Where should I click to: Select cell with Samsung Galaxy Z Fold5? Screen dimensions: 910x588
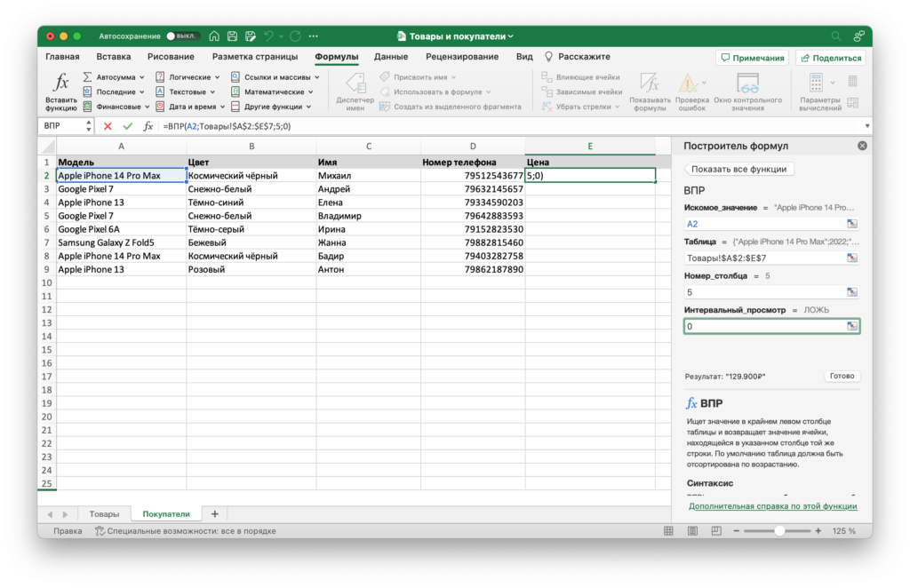(x=121, y=242)
